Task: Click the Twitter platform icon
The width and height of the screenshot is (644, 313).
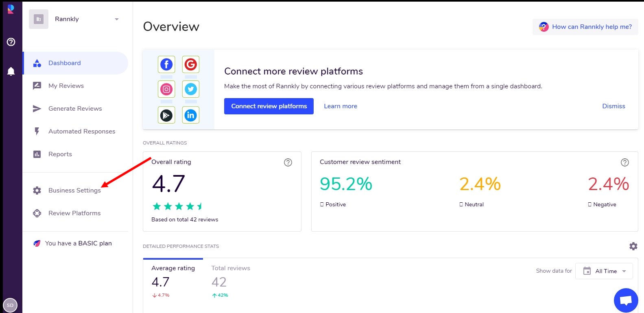Action: pos(191,89)
